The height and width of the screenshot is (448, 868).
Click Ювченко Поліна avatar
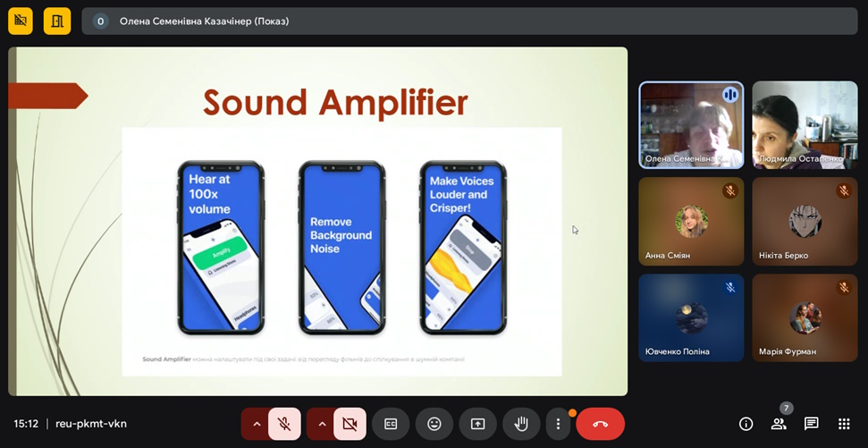[691, 317]
